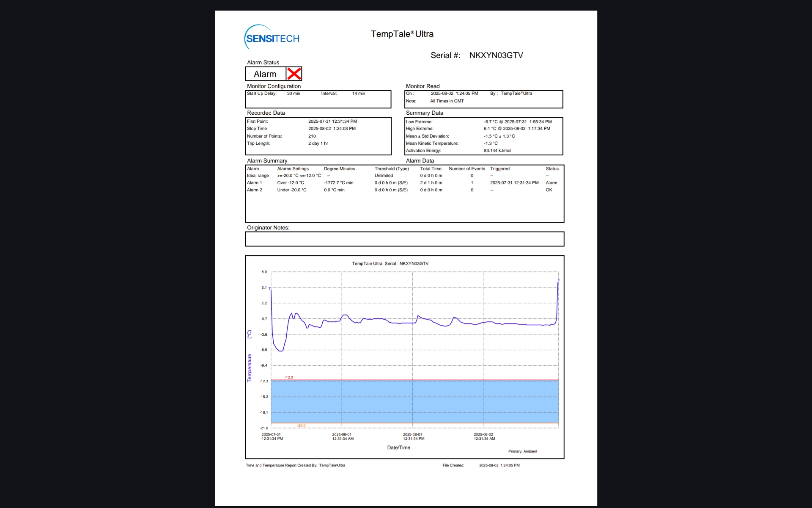Click the Alarm 2 row OK status

(549, 190)
